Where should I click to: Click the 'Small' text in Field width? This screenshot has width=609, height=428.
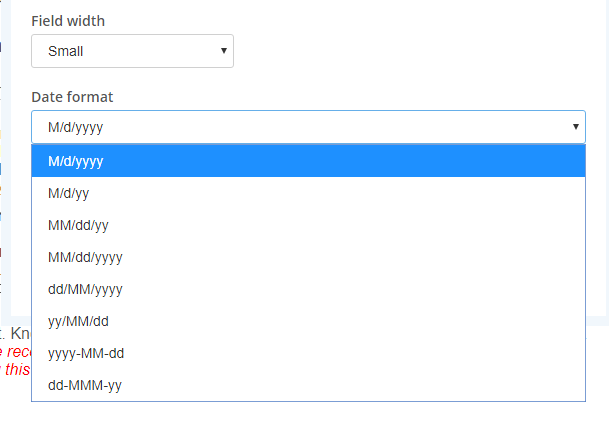coord(65,51)
